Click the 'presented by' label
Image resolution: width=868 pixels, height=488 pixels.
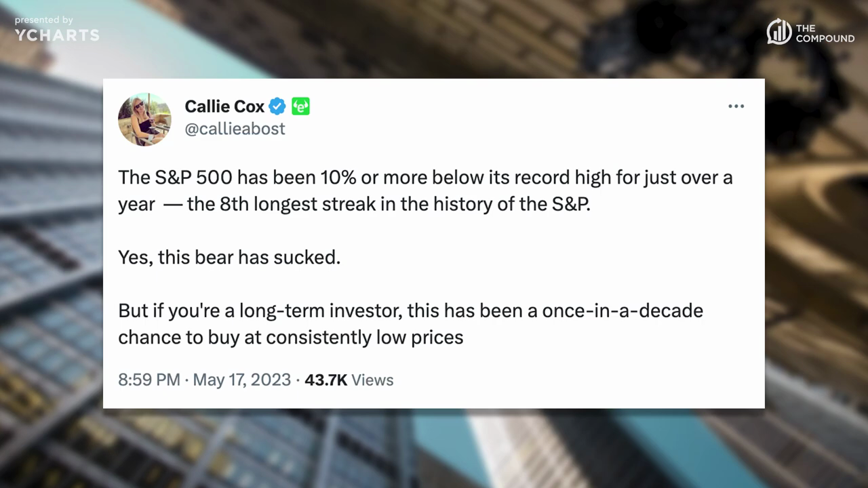pyautogui.click(x=44, y=20)
